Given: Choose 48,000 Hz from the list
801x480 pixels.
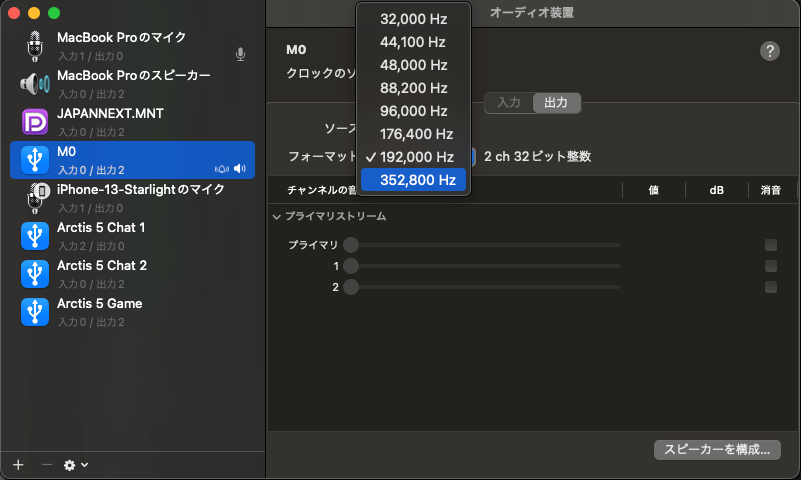Looking at the screenshot, I should [413, 65].
